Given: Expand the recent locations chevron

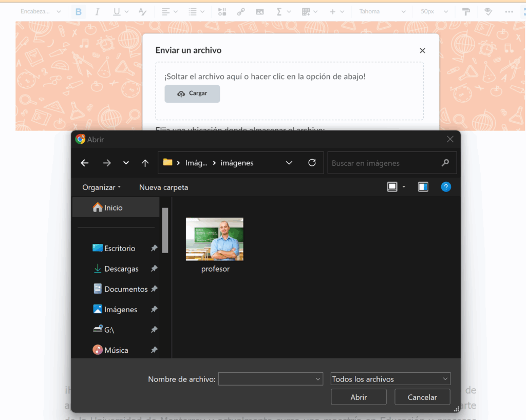Looking at the screenshot, I should click(x=126, y=163).
